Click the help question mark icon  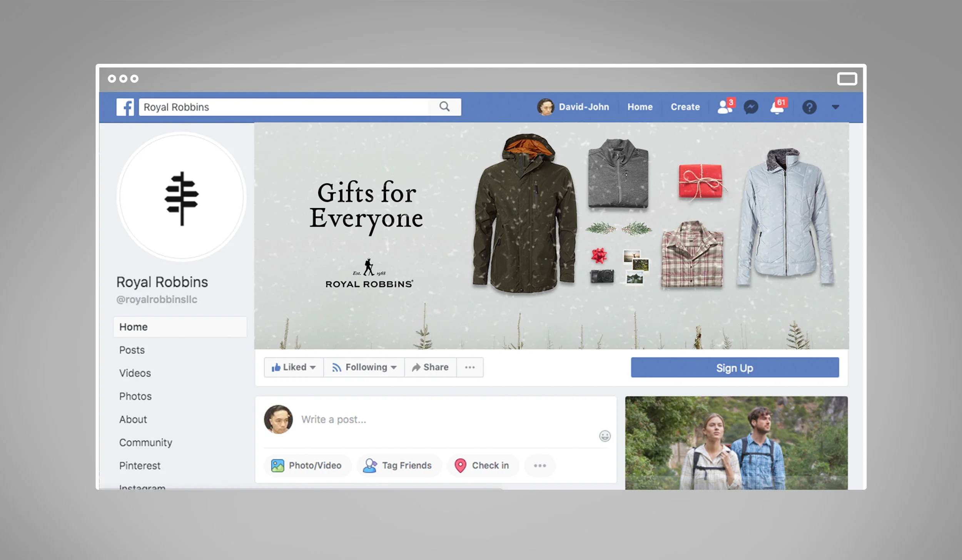click(x=809, y=107)
